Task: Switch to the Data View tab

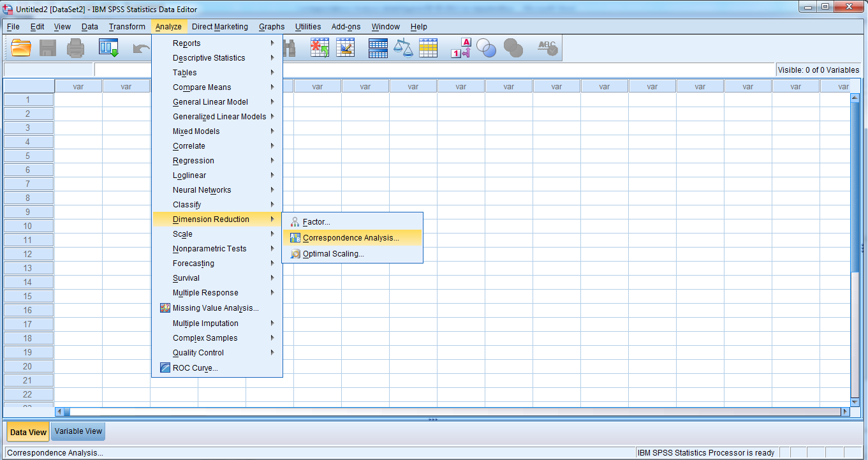Action: coord(28,432)
